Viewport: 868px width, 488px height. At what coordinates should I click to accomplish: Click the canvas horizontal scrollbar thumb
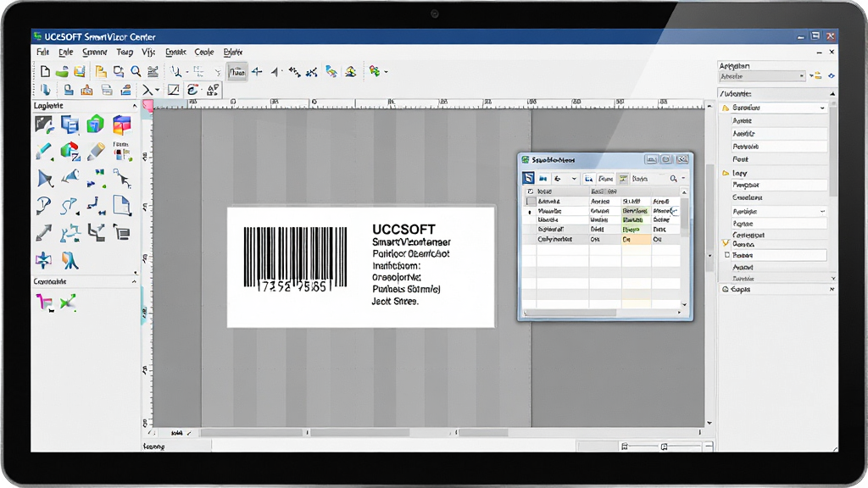pos(253,433)
